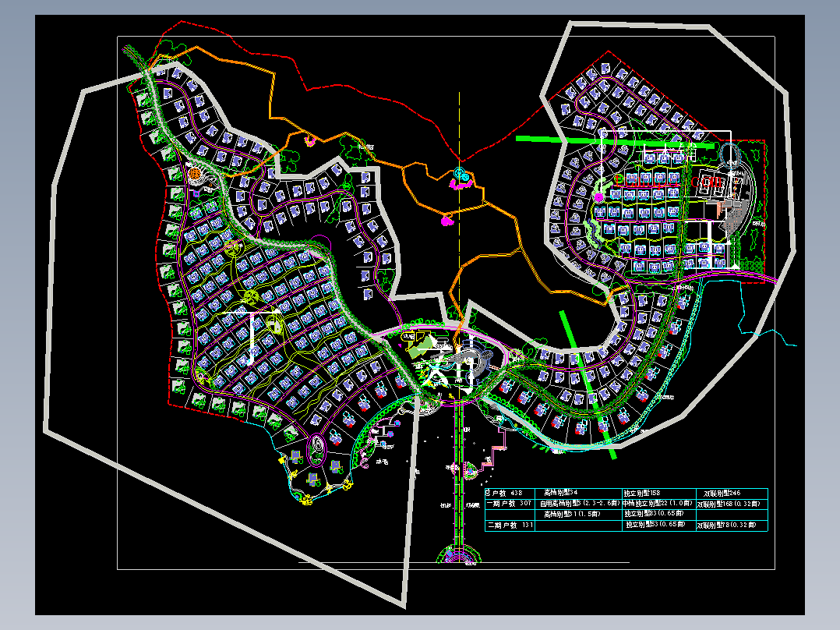The image size is (840, 630).
Task: Click the '一期户数 307' table cell
Action: pyautogui.click(x=510, y=504)
